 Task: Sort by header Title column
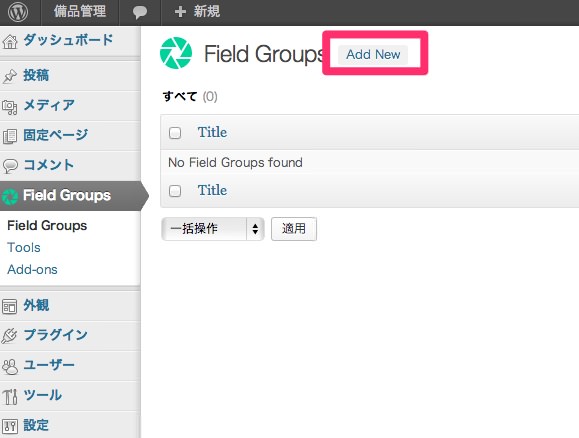coord(212,132)
